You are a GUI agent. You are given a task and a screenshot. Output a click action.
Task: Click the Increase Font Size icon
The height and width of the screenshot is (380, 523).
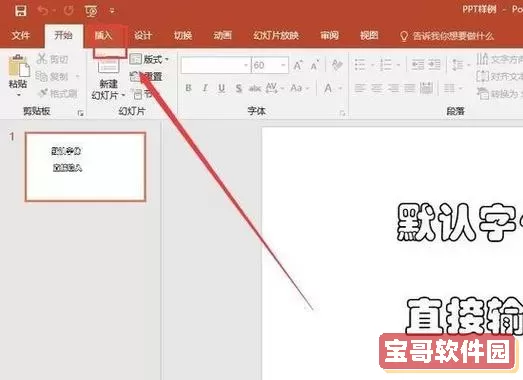[298, 65]
